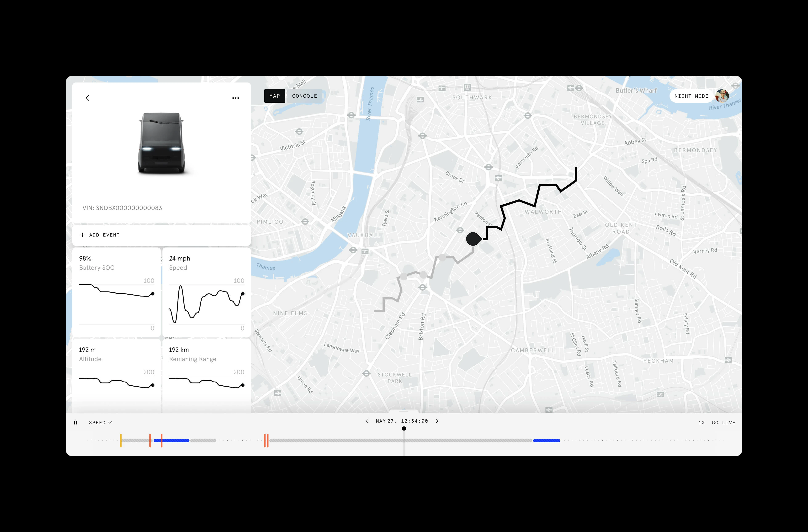This screenshot has height=532, width=808.
Task: Click the van vehicle image
Action: [x=162, y=143]
